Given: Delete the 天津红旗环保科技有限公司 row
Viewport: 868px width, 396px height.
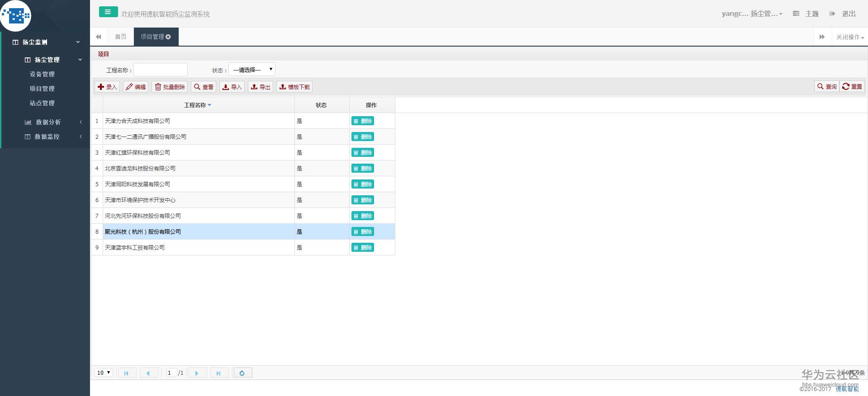Looking at the screenshot, I should coord(363,153).
